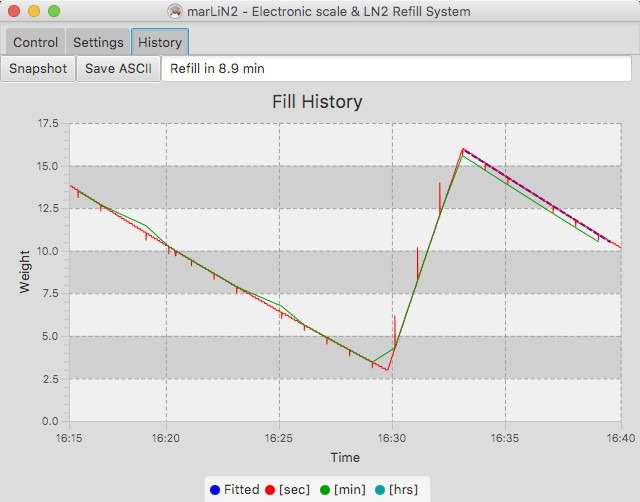This screenshot has height=502, width=640.
Task: Click the Fill History chart title
Action: [x=317, y=102]
